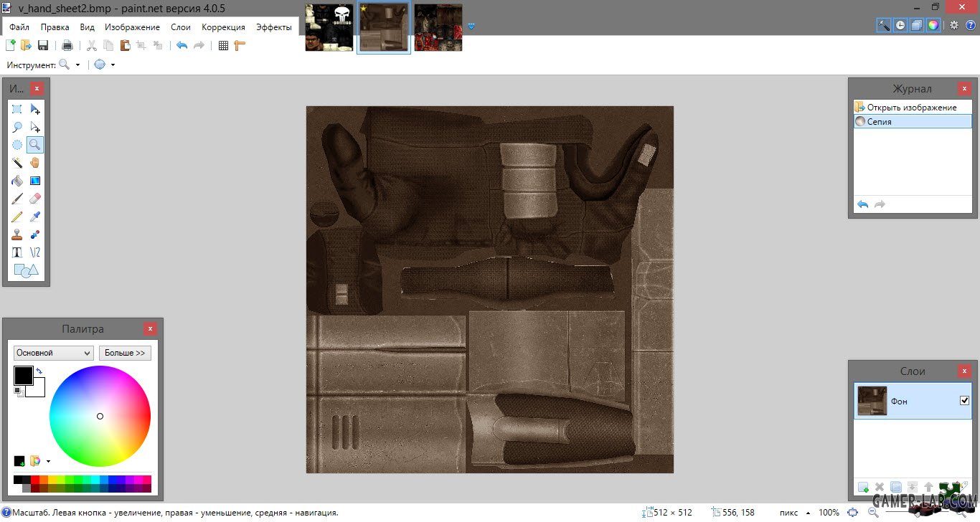This screenshot has height=522, width=980.
Task: Toggle the Tools window button
Action: click(x=884, y=25)
